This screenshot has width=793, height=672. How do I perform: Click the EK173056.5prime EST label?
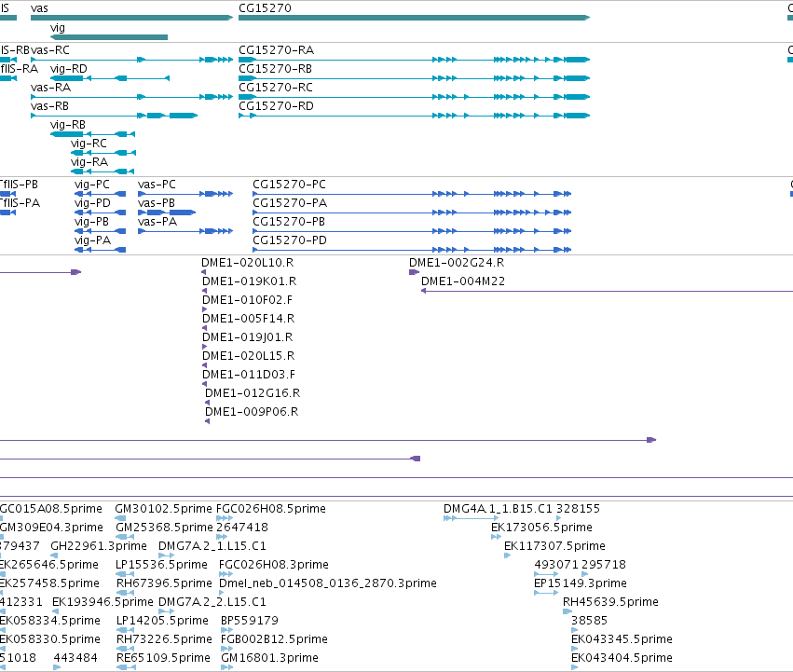541,528
